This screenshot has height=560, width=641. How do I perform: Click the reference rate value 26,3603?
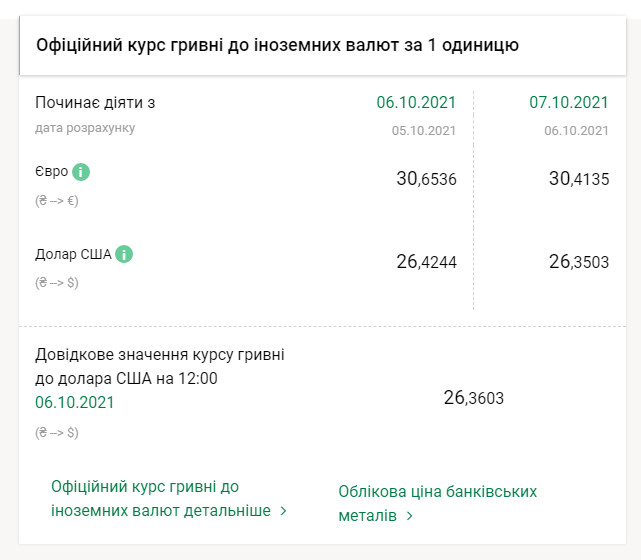click(473, 398)
